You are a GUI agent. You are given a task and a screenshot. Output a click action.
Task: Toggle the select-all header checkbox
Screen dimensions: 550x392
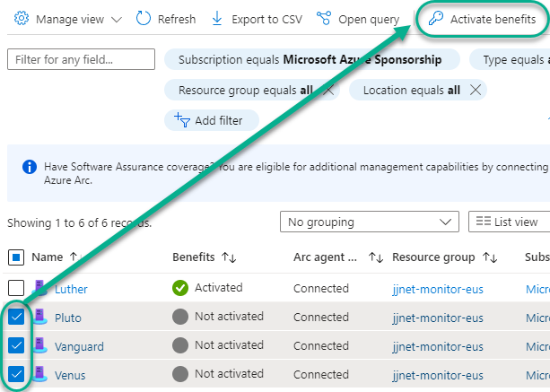(16, 257)
